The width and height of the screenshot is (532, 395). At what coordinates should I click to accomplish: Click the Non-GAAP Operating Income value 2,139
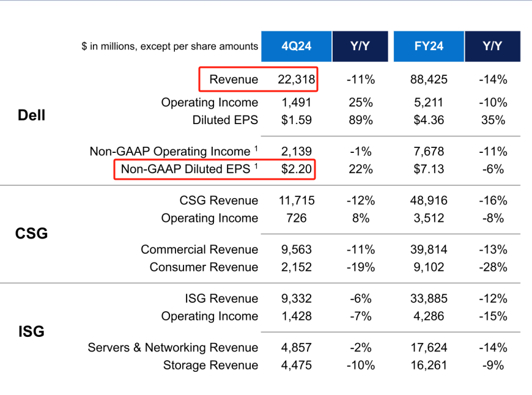click(296, 152)
